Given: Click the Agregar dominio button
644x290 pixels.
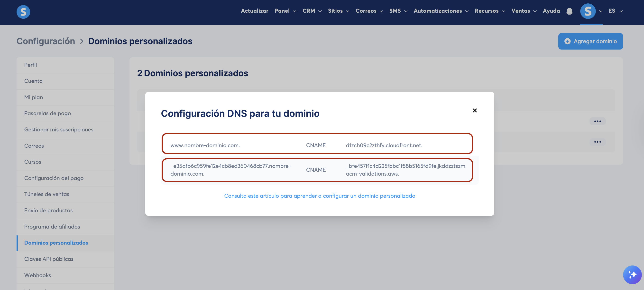Looking at the screenshot, I should tap(590, 41).
